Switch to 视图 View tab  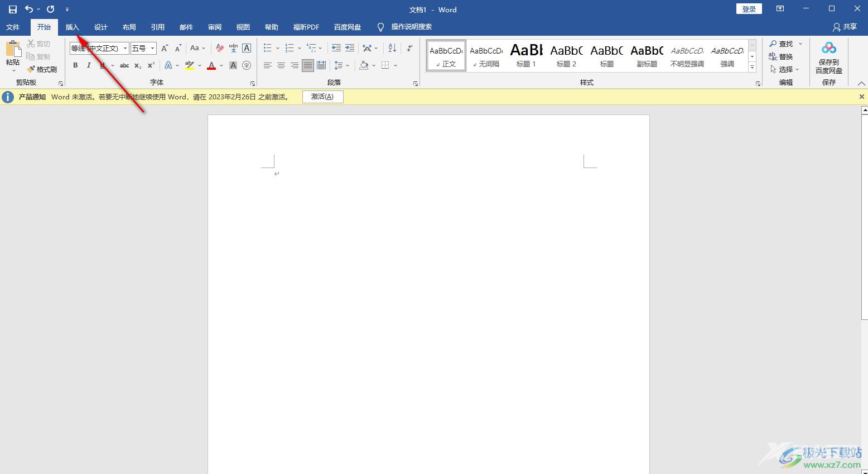click(x=243, y=27)
